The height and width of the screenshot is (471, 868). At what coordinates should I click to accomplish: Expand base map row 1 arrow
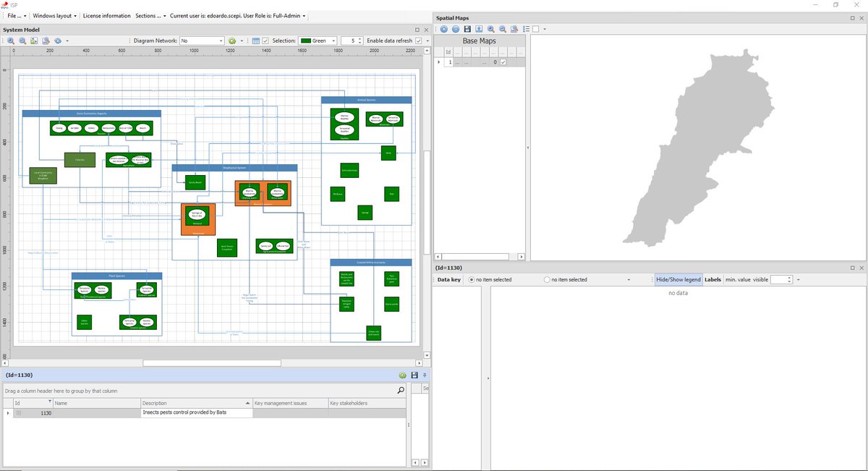tap(438, 62)
